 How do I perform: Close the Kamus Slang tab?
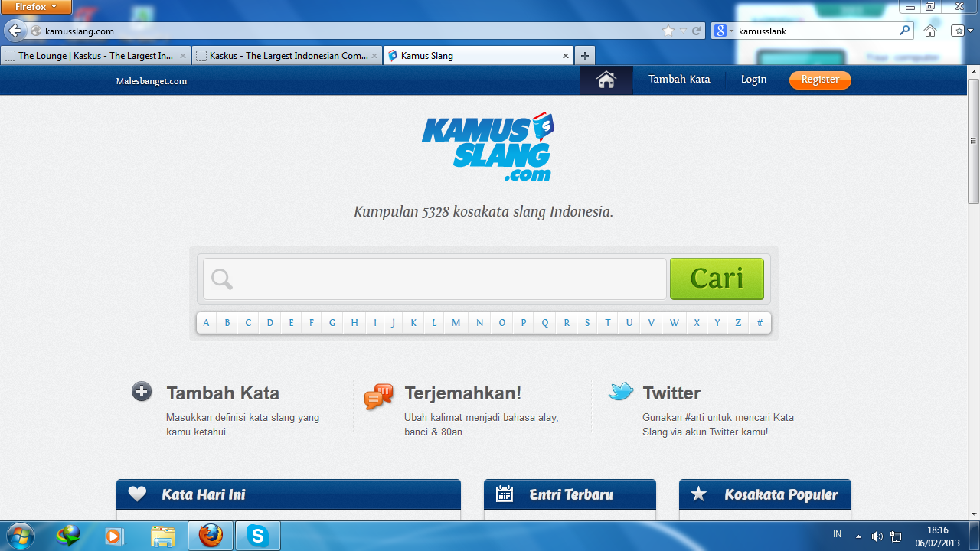[x=566, y=56]
